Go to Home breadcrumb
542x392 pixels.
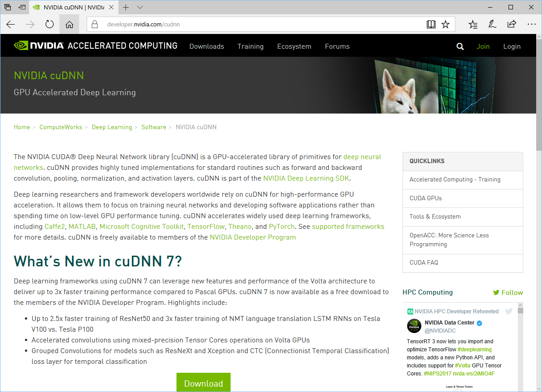pos(22,127)
